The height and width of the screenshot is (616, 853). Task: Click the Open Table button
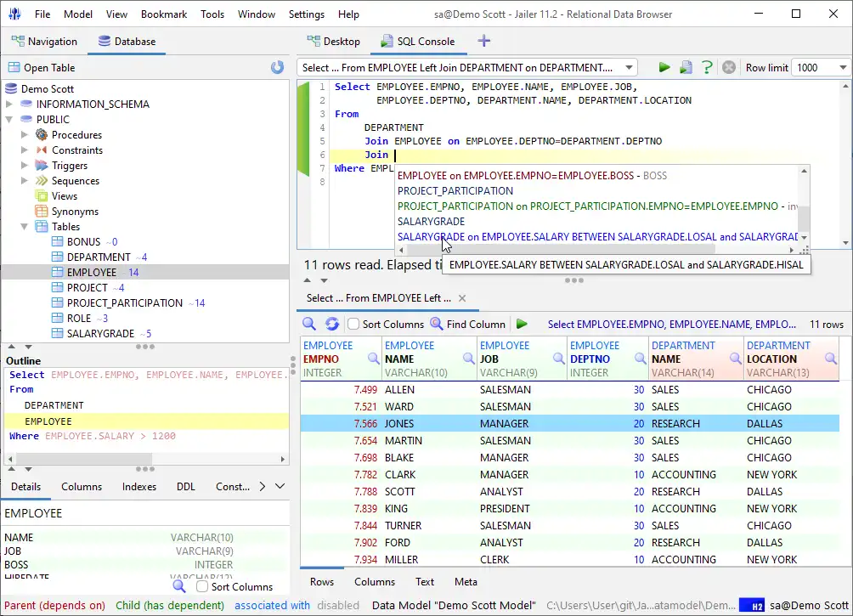click(41, 68)
